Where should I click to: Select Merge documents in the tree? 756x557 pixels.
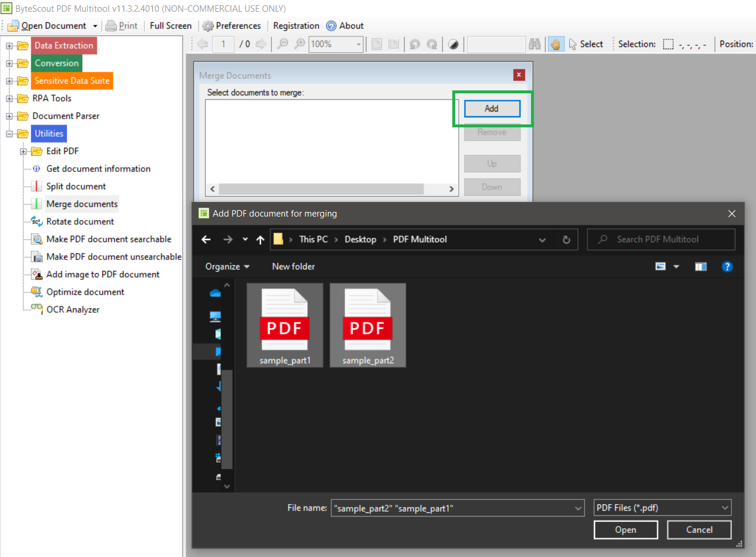pyautogui.click(x=82, y=204)
